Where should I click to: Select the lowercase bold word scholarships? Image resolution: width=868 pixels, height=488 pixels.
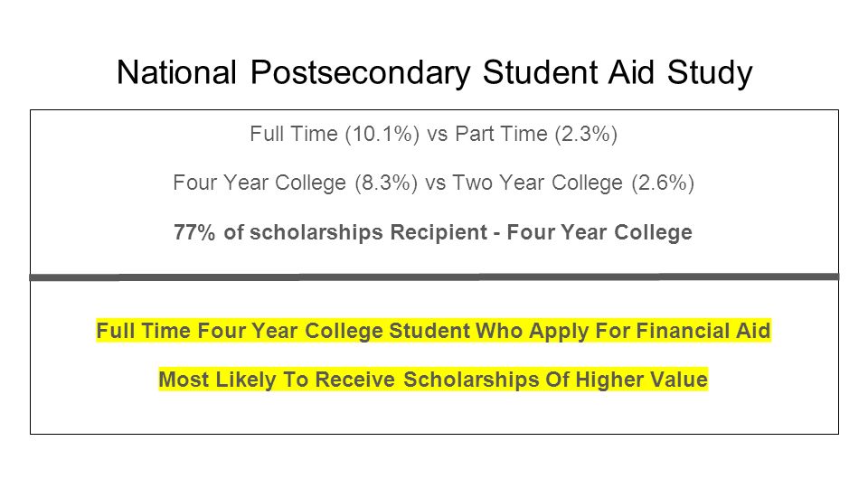316,232
